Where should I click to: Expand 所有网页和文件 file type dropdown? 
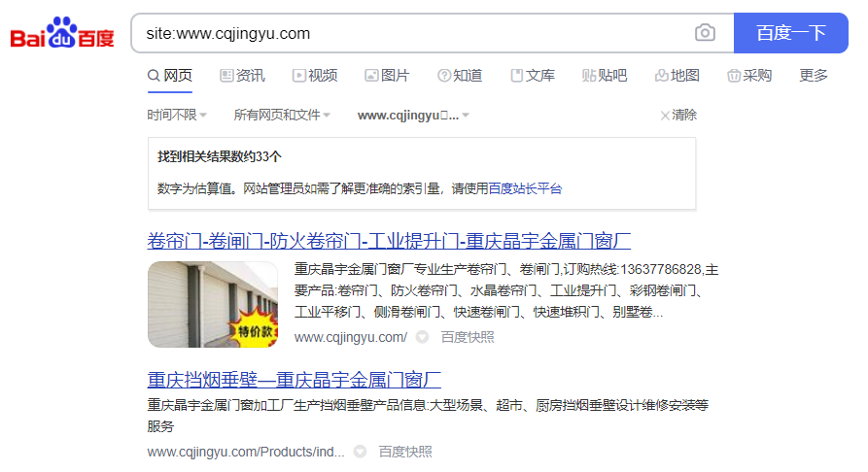click(282, 116)
